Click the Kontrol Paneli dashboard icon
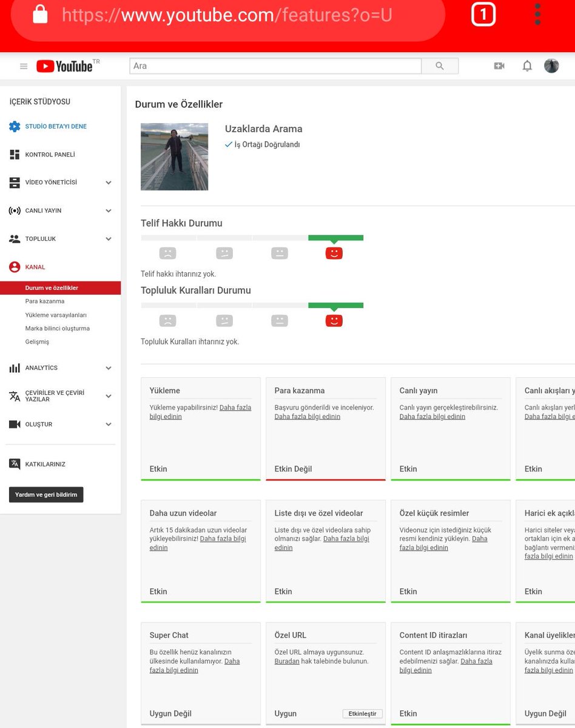The width and height of the screenshot is (575, 728). (x=15, y=155)
